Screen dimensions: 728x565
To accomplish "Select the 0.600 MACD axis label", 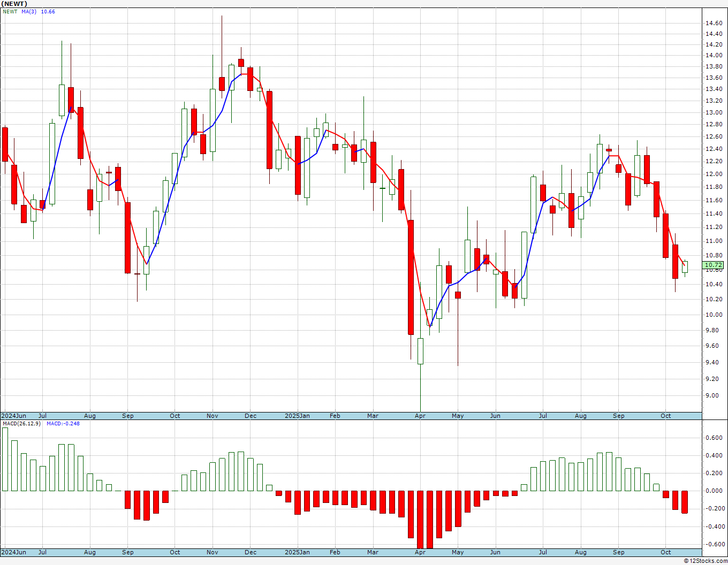I will click(715, 438).
